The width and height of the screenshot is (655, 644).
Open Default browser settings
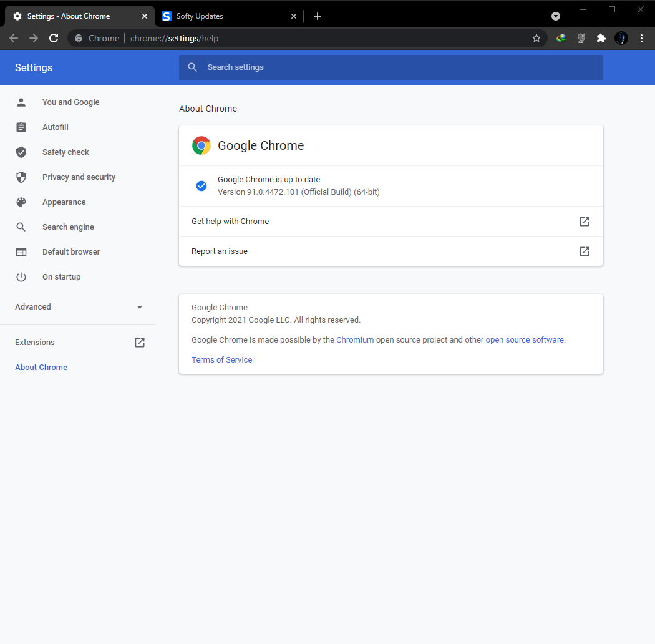(x=71, y=252)
